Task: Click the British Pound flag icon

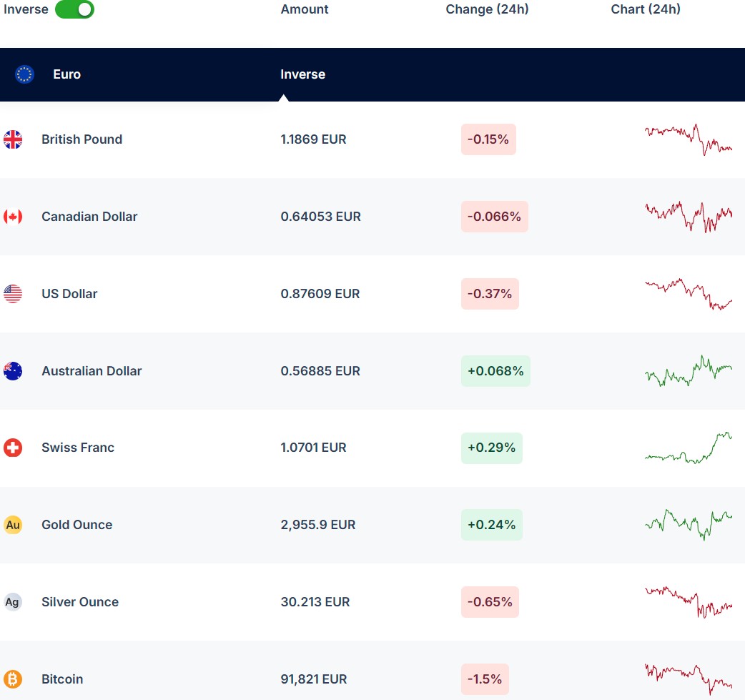Action: click(x=13, y=139)
